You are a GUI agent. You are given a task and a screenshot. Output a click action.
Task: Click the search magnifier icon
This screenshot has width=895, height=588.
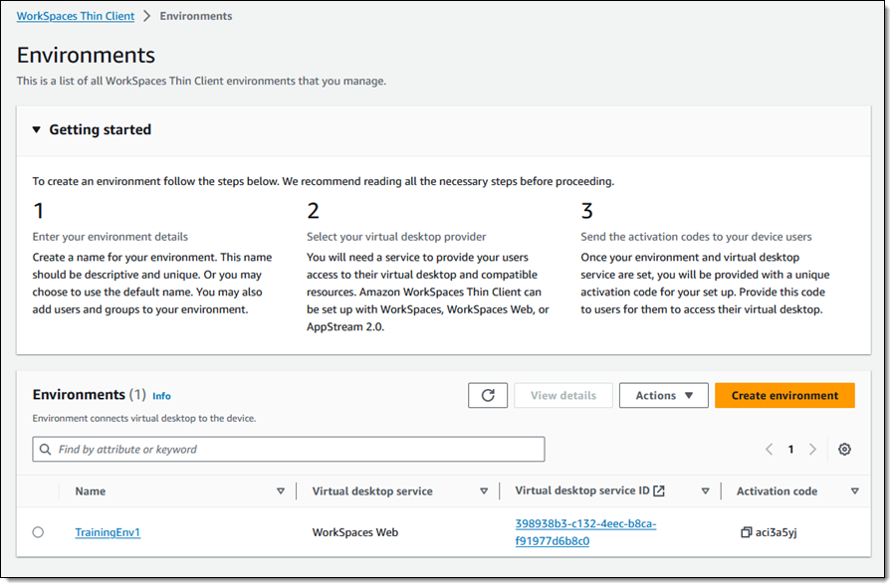click(45, 450)
